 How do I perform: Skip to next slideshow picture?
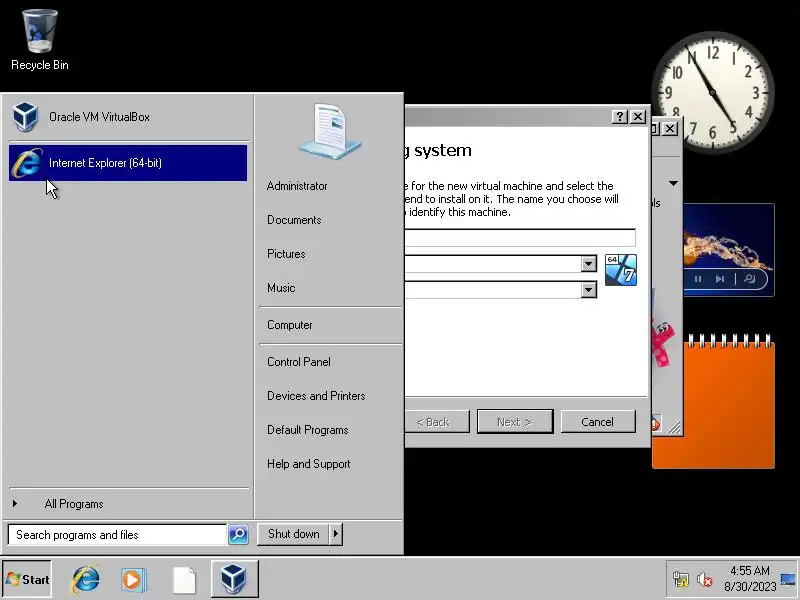tap(720, 279)
